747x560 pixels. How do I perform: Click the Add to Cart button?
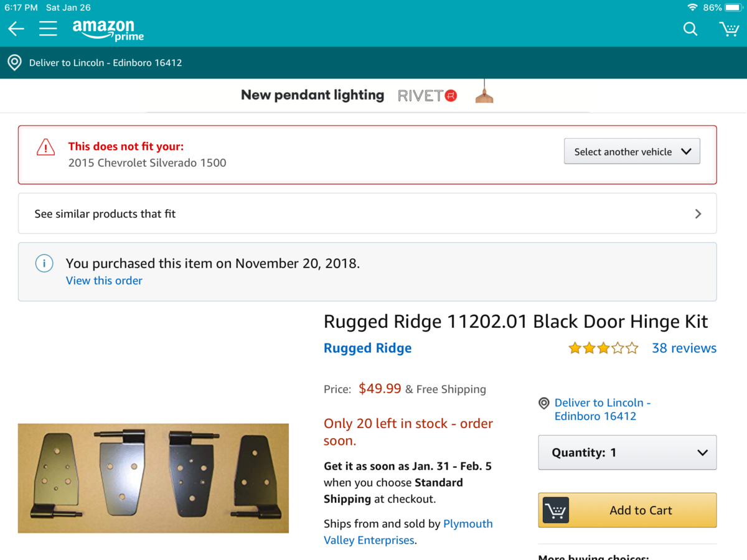coord(627,510)
